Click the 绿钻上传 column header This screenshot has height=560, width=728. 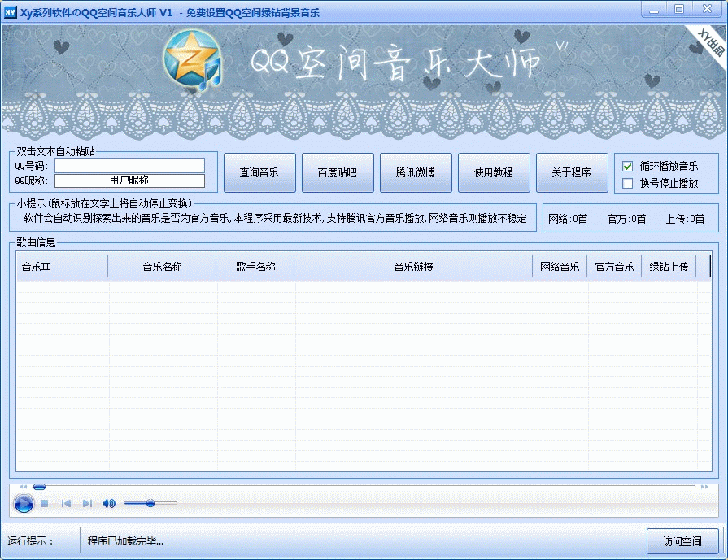669,267
